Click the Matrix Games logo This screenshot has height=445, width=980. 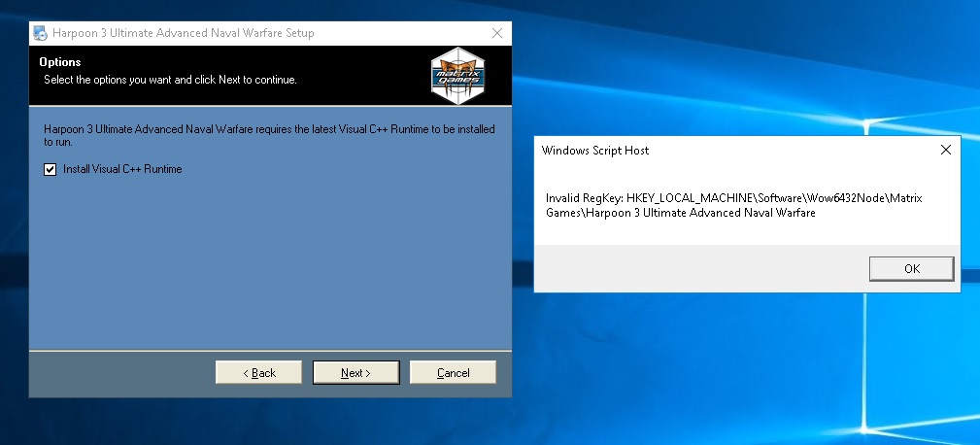[458, 75]
